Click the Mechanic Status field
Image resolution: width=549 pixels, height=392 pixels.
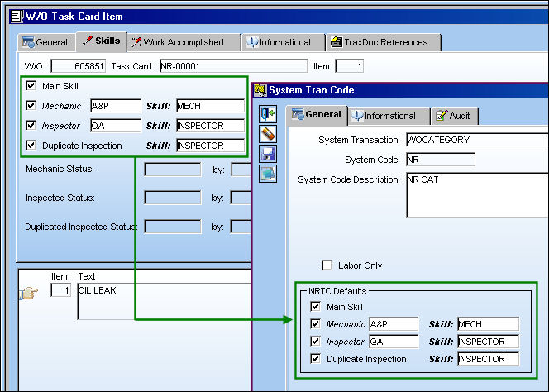173,170
